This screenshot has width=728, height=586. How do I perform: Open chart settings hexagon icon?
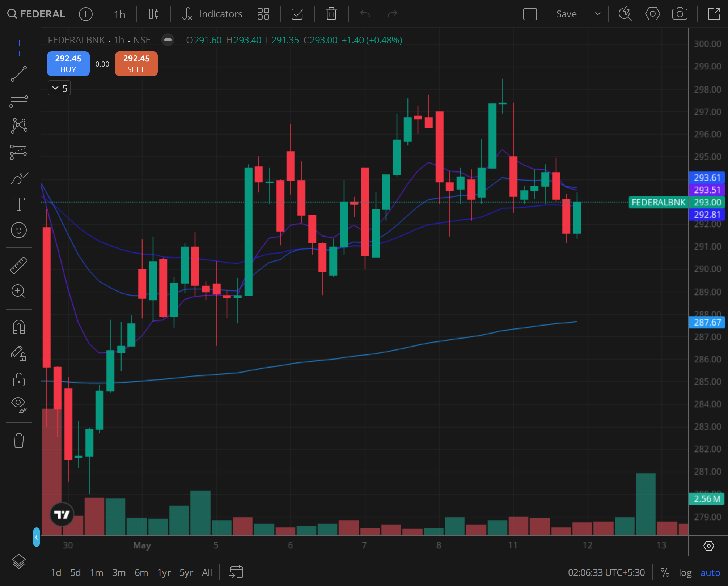pos(652,14)
